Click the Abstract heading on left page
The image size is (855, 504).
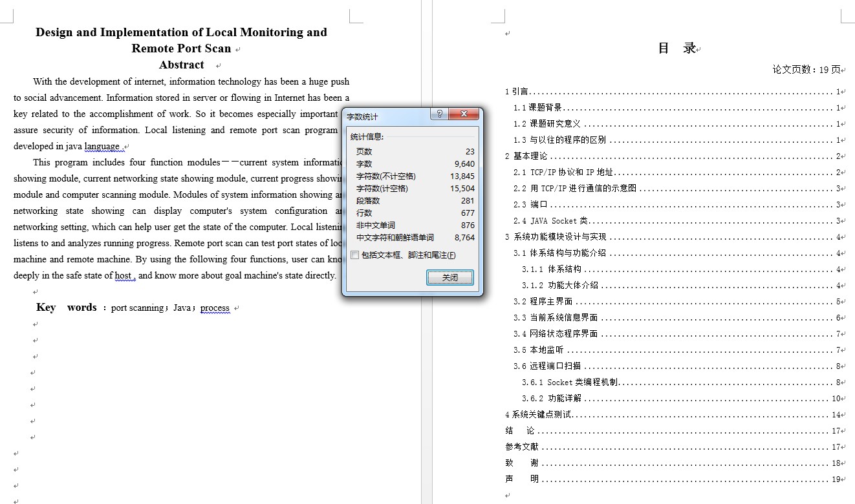click(x=182, y=65)
